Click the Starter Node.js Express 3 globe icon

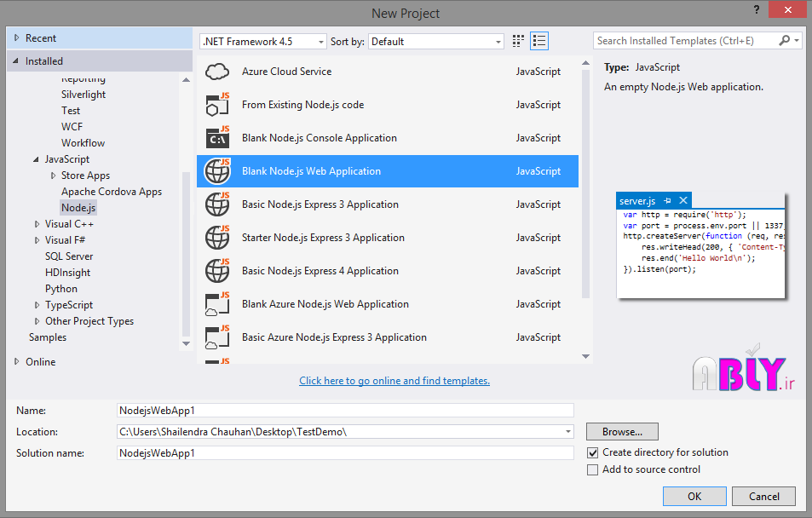(217, 237)
